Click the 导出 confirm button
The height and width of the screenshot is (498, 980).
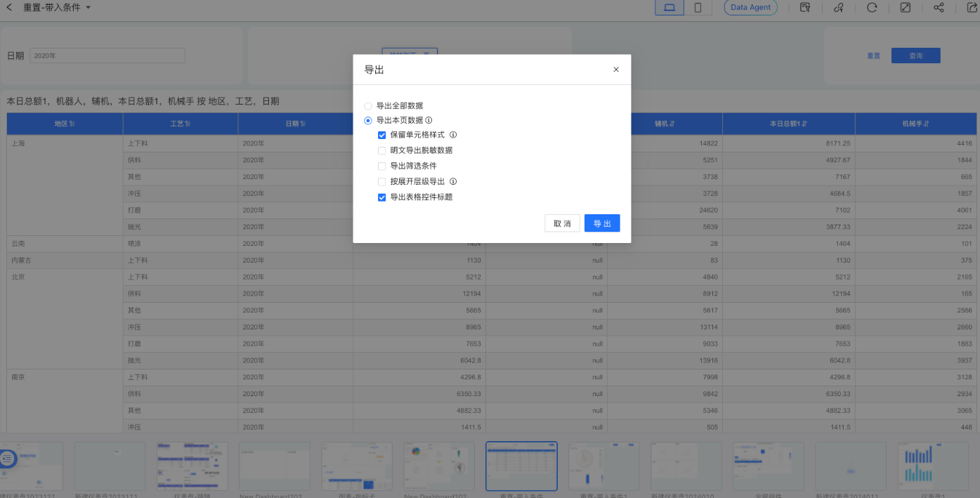coord(602,223)
